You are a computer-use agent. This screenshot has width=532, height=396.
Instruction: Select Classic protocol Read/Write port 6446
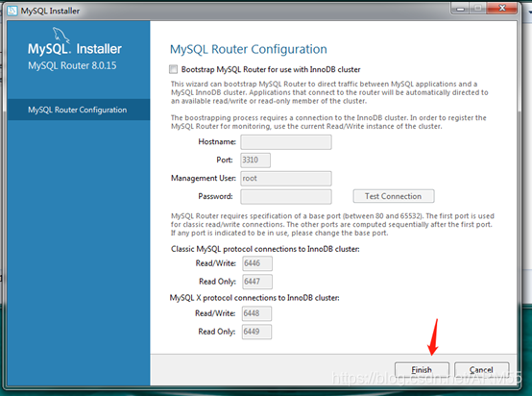257,263
